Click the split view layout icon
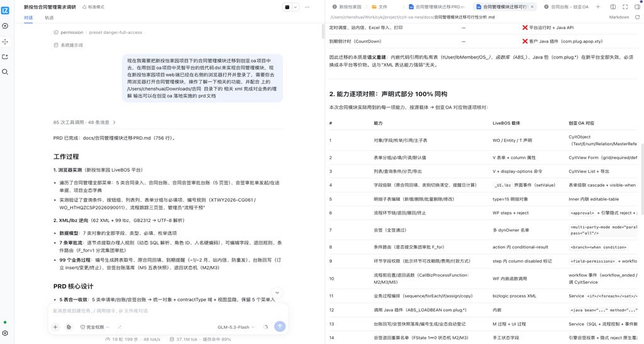Viewport: 644px width, 344px height. tap(613, 7)
